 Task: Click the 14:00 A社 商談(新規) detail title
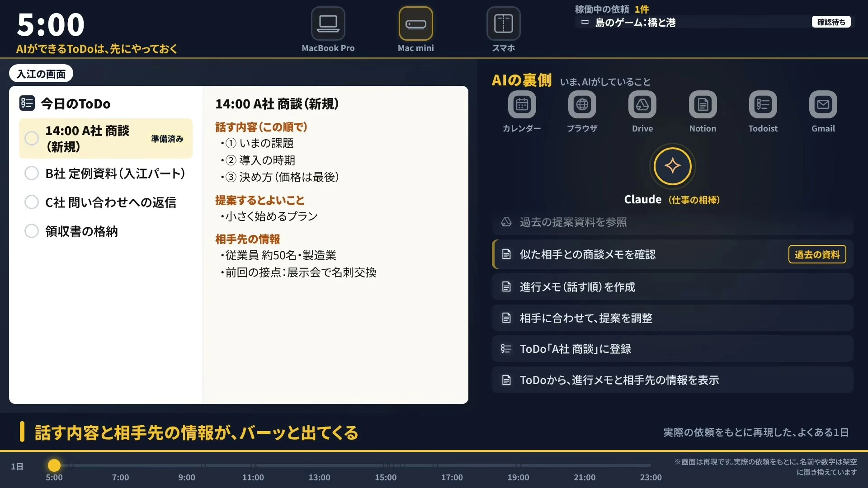[277, 104]
